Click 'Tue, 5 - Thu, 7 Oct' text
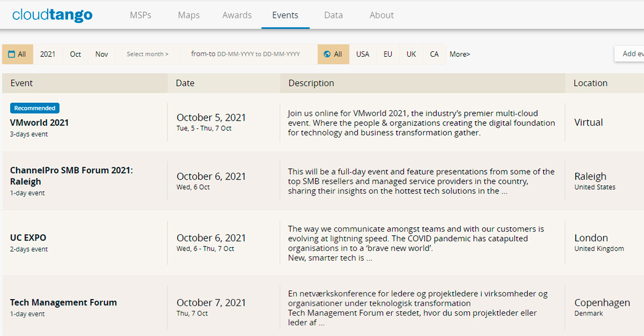Viewport: 644px width, 336px height. (x=204, y=129)
